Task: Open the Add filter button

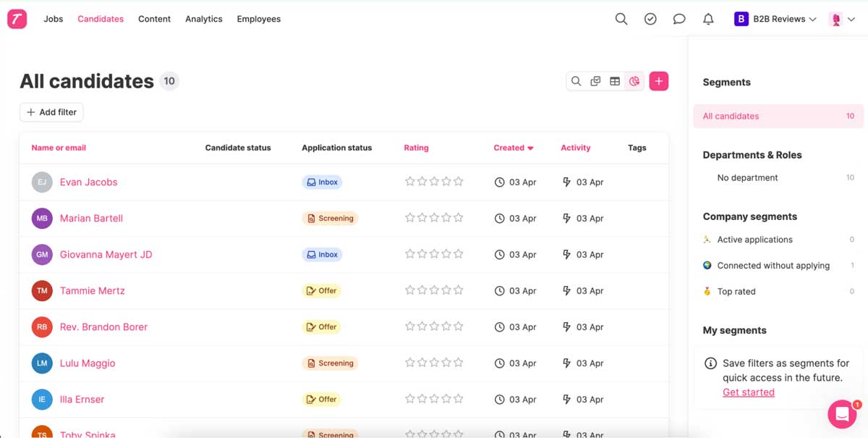Action: point(51,111)
